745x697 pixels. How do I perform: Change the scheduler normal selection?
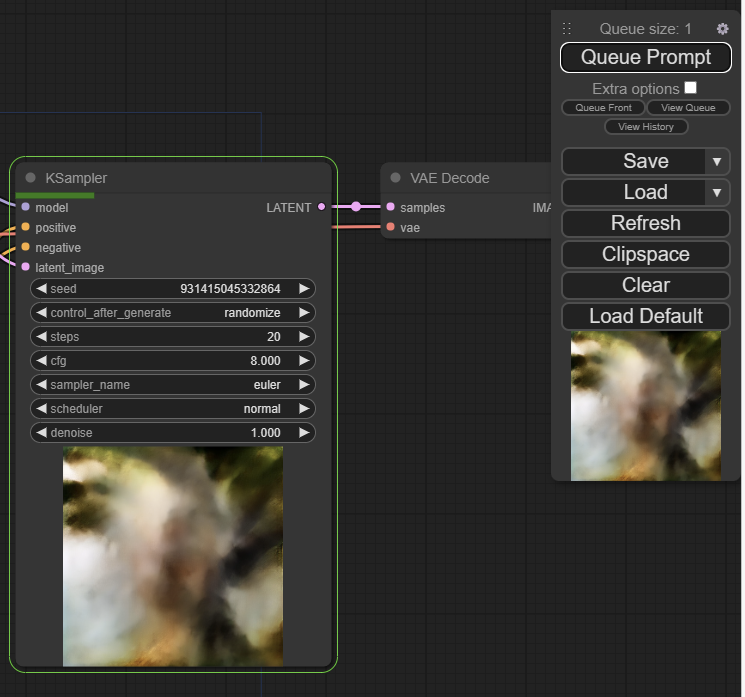[173, 409]
